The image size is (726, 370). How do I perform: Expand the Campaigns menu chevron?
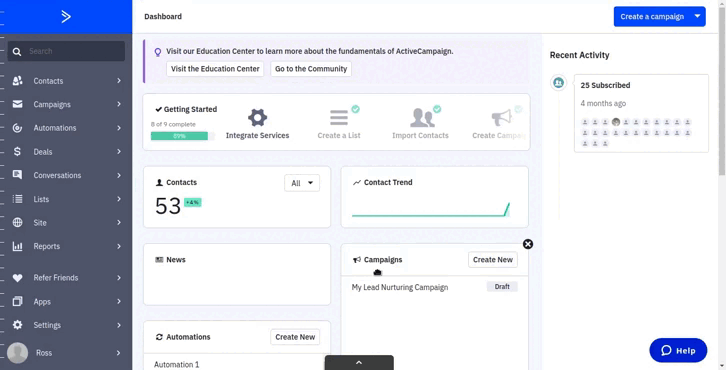(x=119, y=104)
